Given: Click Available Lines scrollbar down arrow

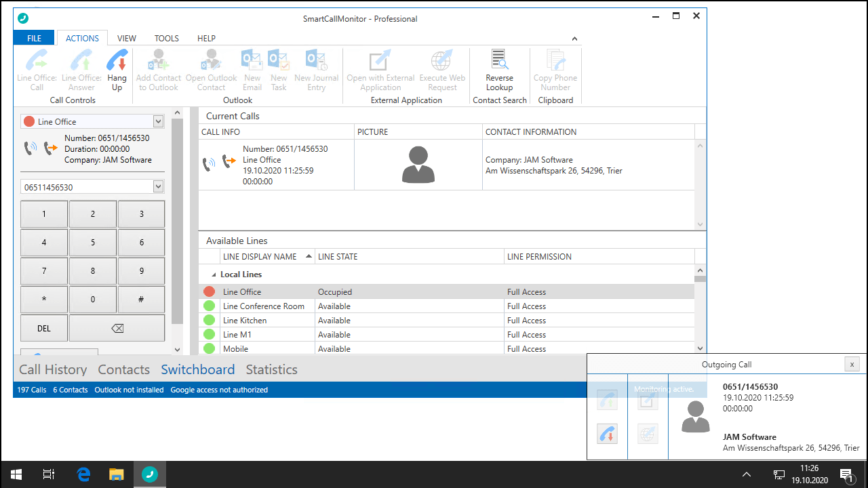Looking at the screenshot, I should [x=701, y=348].
